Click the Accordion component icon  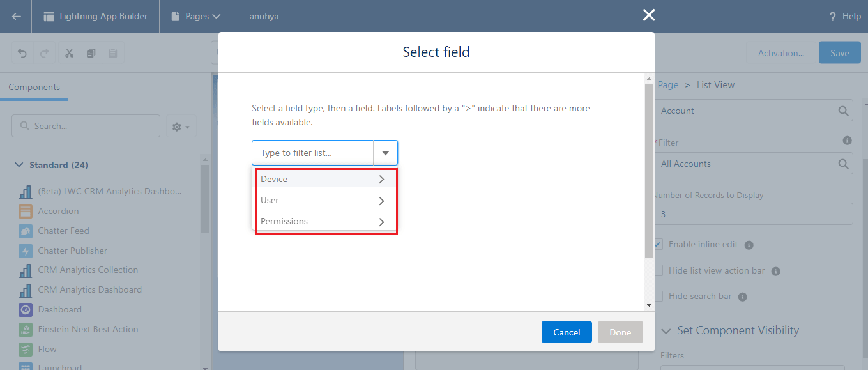click(23, 211)
